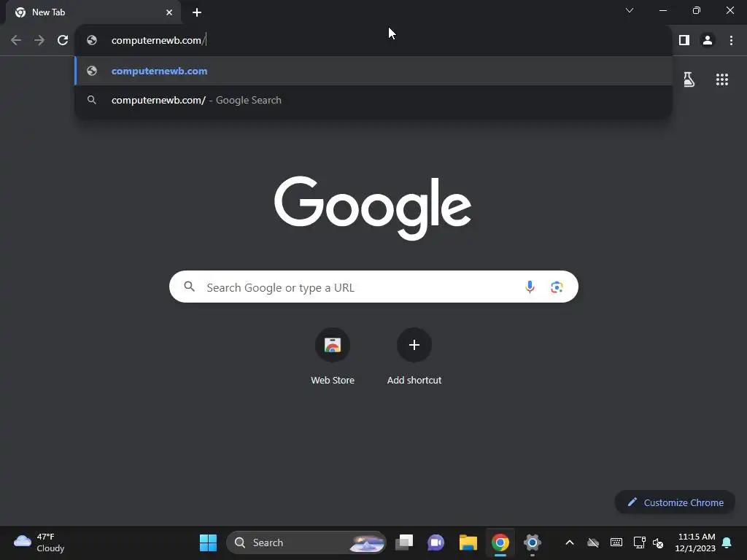Click the Google logo

click(x=373, y=208)
